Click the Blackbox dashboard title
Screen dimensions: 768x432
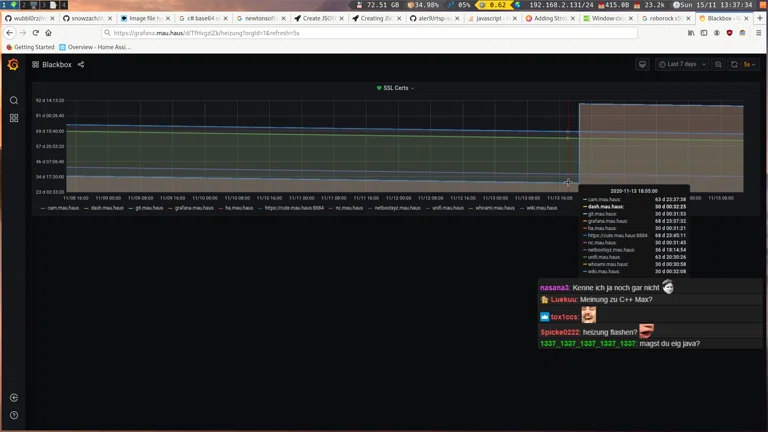pos(56,65)
